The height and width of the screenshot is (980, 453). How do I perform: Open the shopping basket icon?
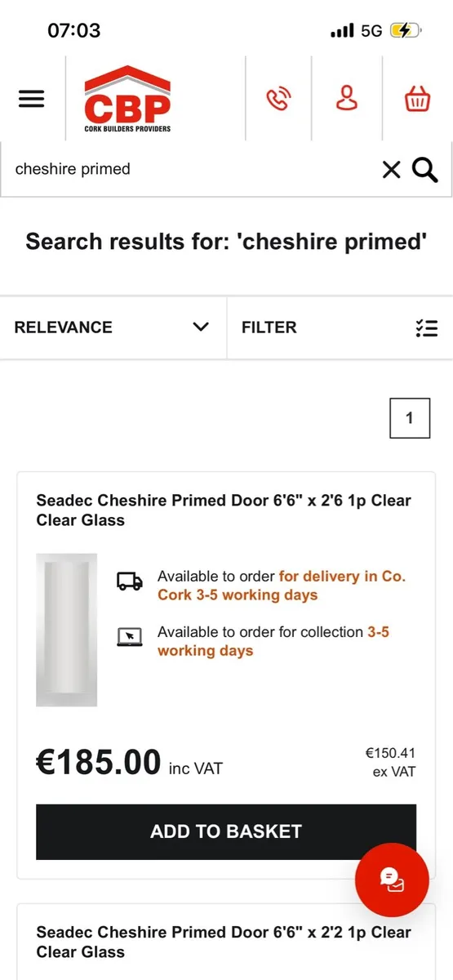click(417, 99)
